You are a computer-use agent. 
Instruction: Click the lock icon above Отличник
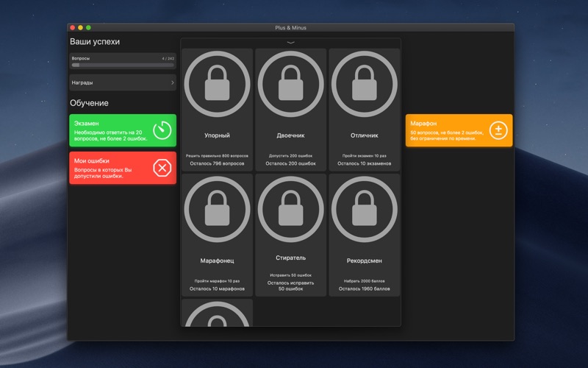[x=364, y=84]
